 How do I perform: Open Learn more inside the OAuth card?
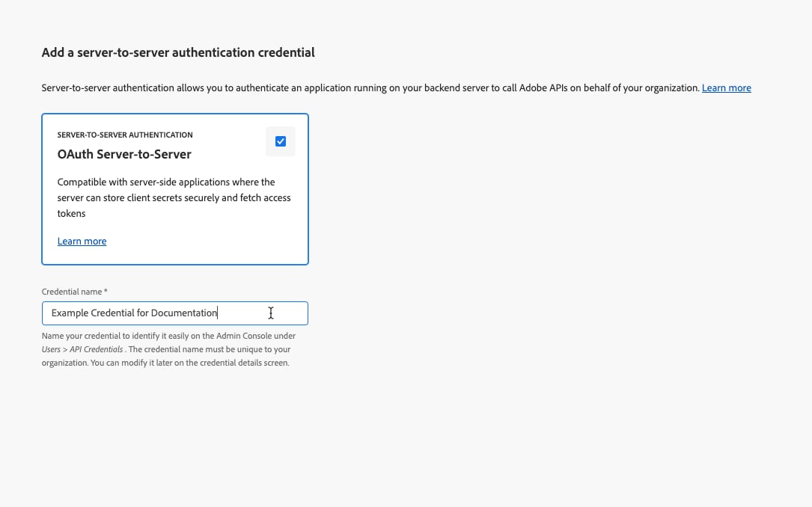pos(82,241)
